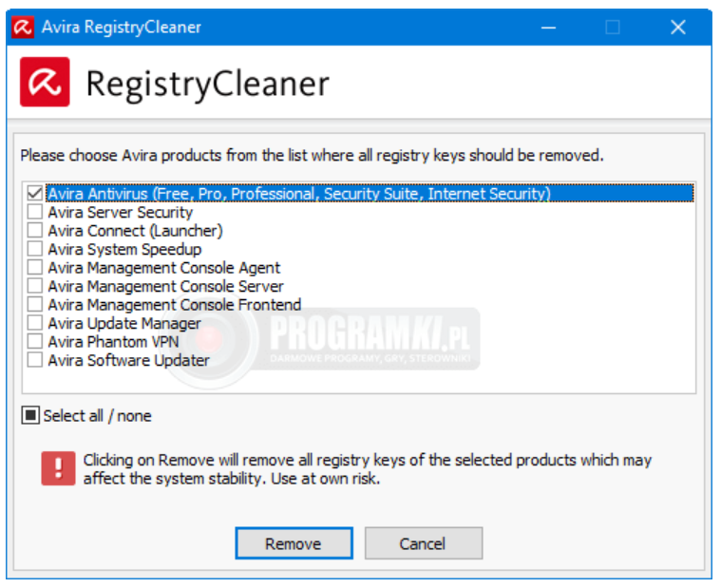Click the 'Avira Connect (Launcher)' row text

coord(135,231)
